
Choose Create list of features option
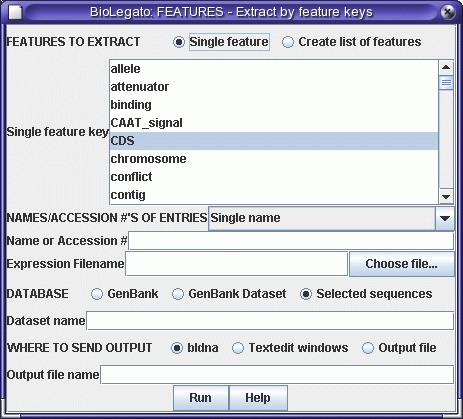288,42
